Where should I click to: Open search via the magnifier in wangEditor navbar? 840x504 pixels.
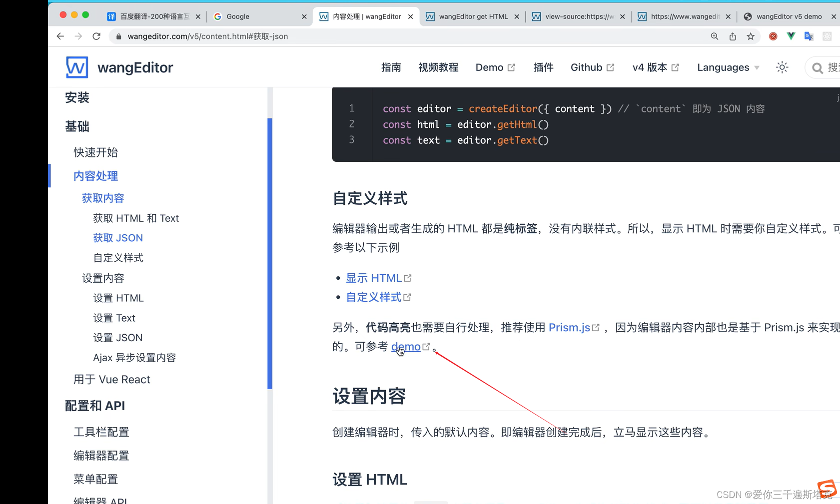pos(817,67)
